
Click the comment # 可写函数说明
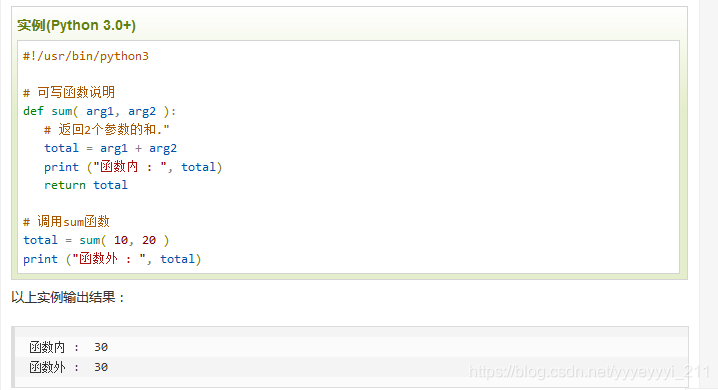[69, 92]
